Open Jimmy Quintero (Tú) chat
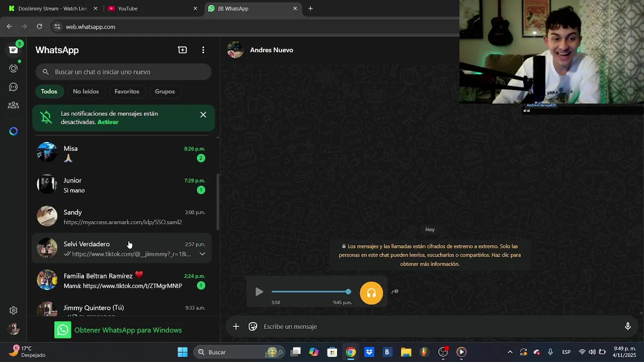644x362 pixels. (122, 308)
